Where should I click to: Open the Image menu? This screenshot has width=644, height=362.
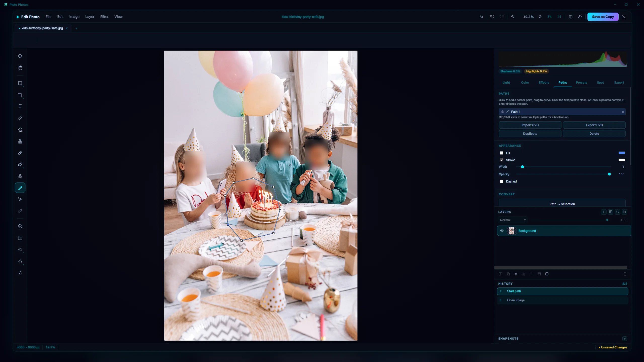click(74, 17)
